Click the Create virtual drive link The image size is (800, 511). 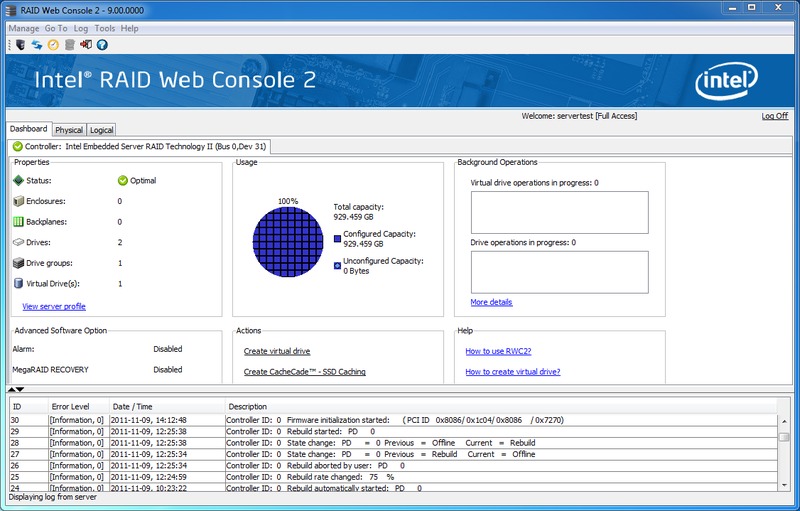277,351
